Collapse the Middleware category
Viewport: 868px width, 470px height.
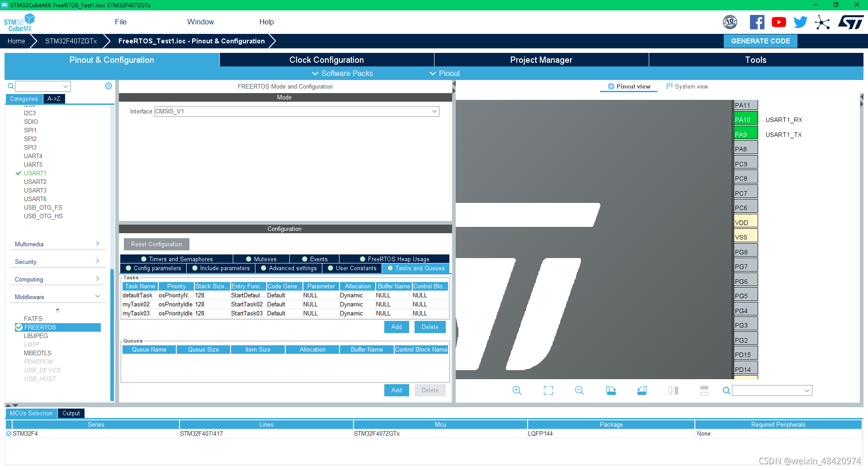pos(57,297)
